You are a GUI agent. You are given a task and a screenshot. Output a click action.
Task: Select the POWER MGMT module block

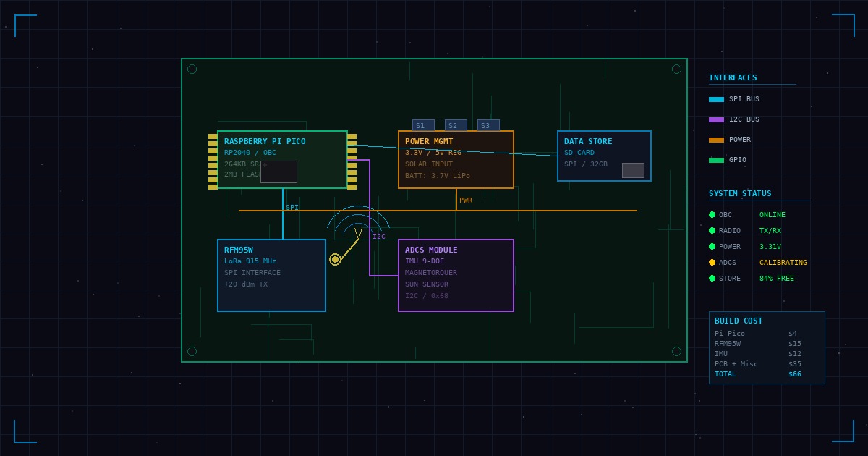[x=456, y=159]
